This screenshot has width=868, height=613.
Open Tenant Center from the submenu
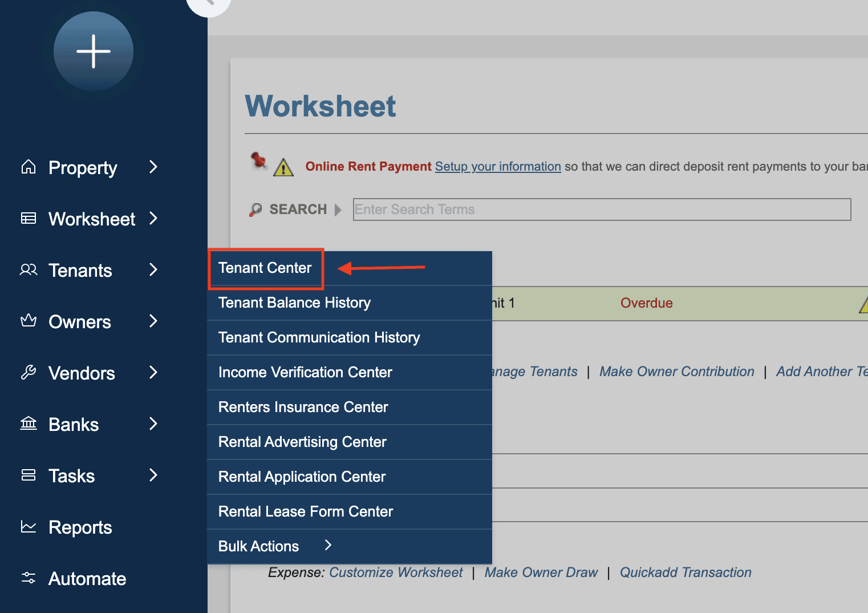pos(265,268)
